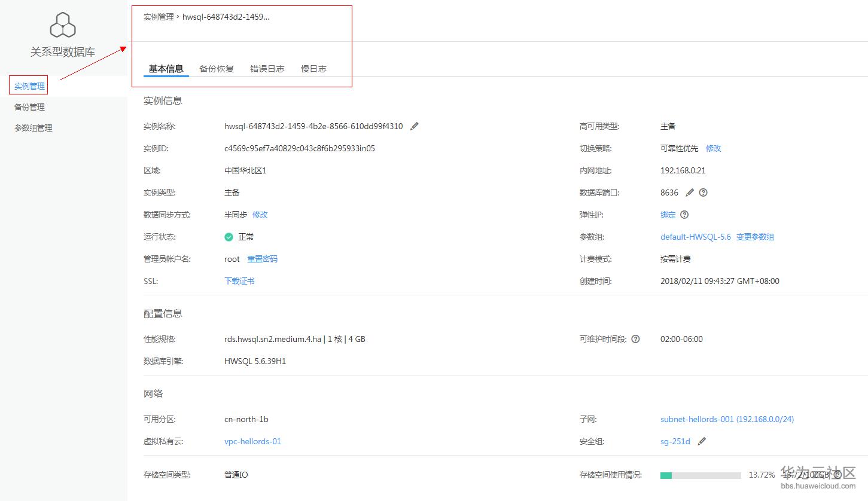The height and width of the screenshot is (501, 868).
Task: Open the help icon next to 绑定
Action: coord(684,215)
